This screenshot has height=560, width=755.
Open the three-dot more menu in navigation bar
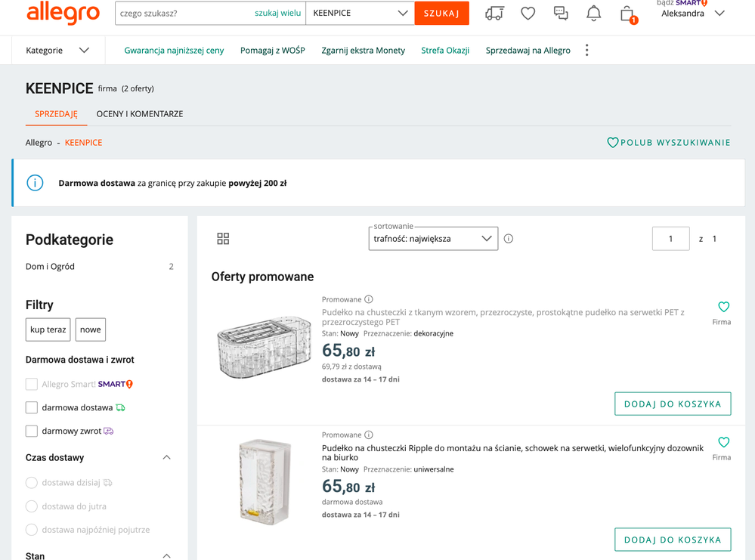(x=586, y=50)
